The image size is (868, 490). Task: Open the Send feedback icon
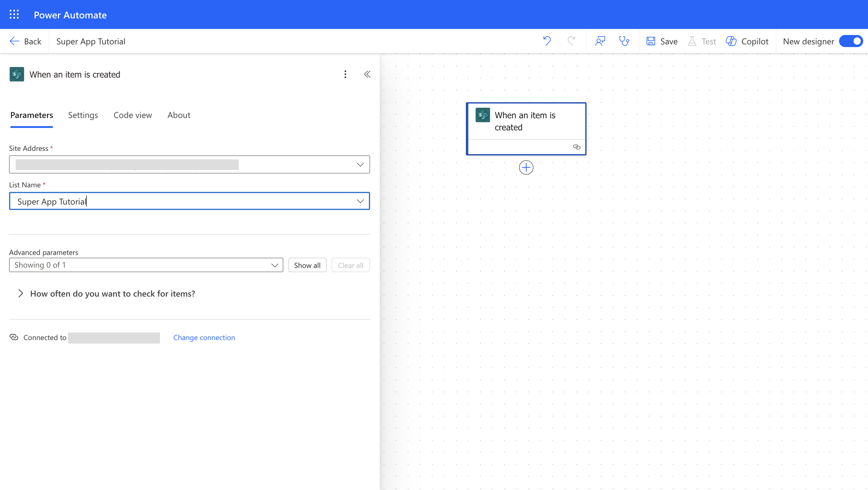[600, 41]
